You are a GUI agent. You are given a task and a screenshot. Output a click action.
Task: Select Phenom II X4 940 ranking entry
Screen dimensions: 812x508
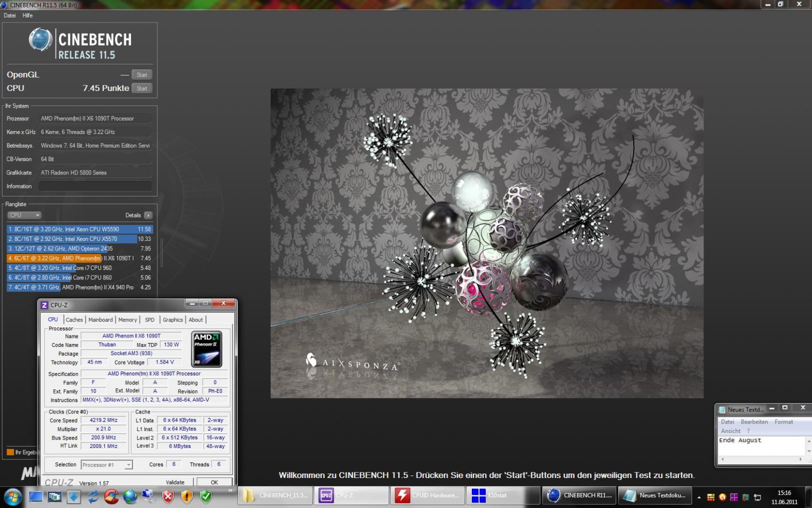[x=80, y=287]
